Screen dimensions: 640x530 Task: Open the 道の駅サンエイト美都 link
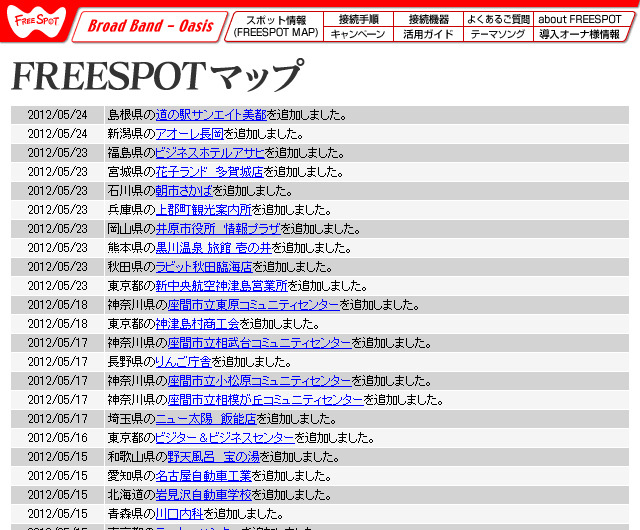(x=211, y=115)
